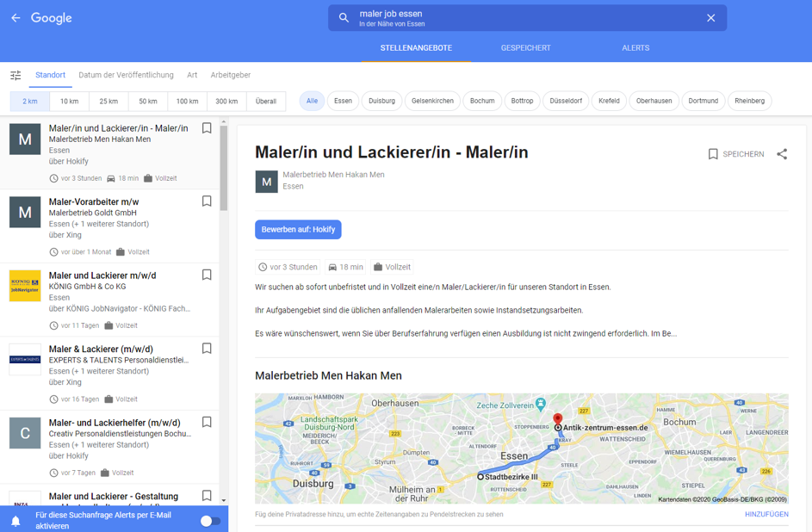
Task: Click the EXPERTS & TALENTS company logo
Action: pyautogui.click(x=25, y=360)
